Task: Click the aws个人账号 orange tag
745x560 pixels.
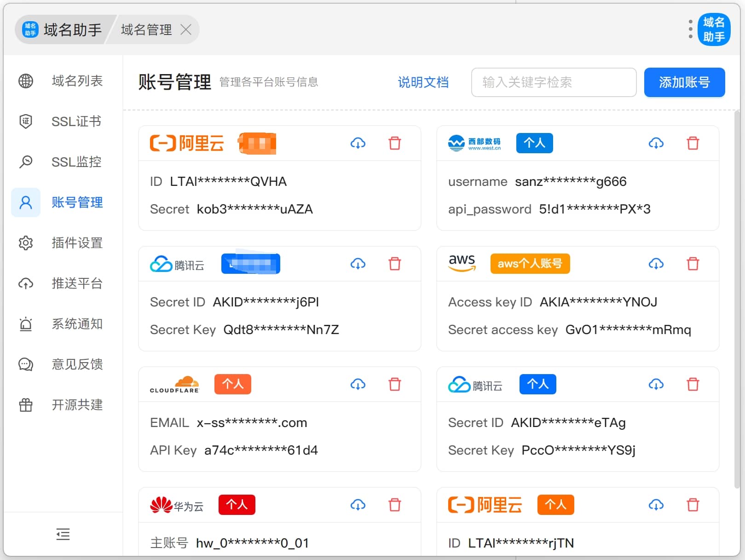Action: point(530,264)
